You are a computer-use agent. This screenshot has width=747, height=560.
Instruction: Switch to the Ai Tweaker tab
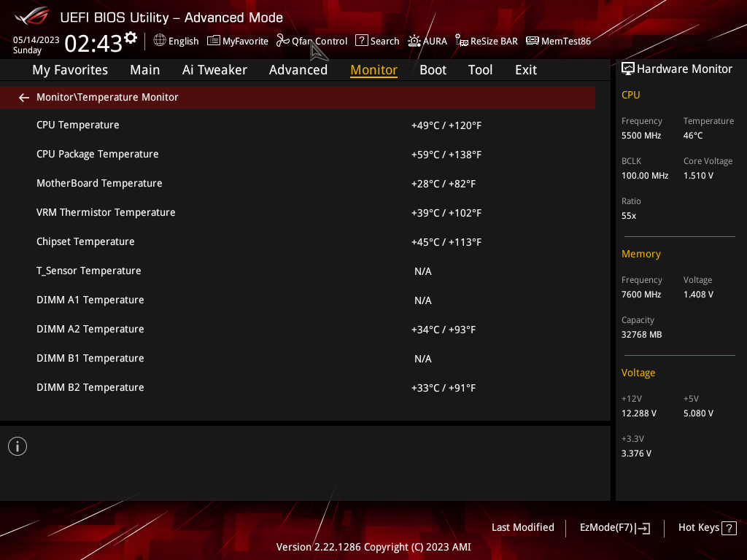(214, 70)
